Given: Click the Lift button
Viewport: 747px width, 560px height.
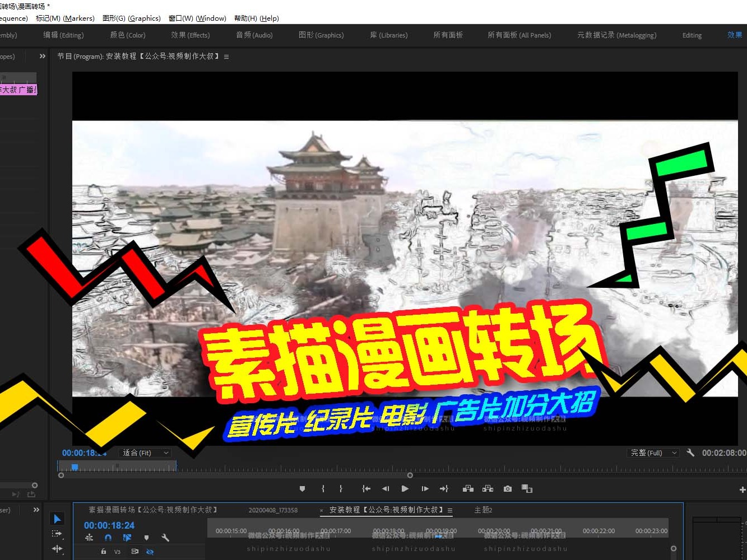Looking at the screenshot, I should [468, 489].
